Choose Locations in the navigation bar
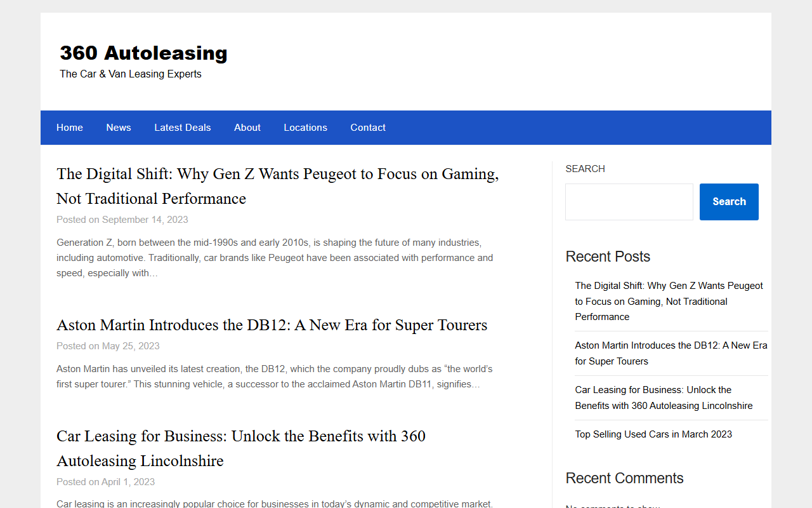The width and height of the screenshot is (812, 508). [x=306, y=128]
